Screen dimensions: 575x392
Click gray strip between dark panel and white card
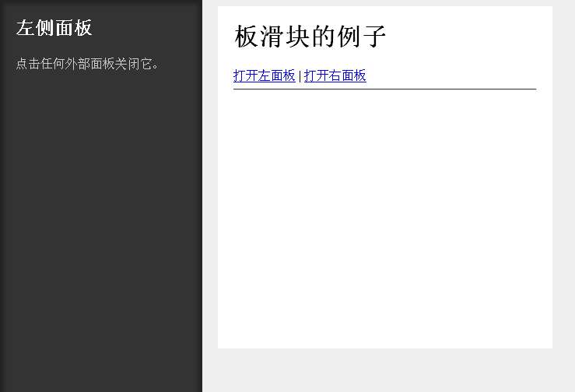tap(210, 194)
